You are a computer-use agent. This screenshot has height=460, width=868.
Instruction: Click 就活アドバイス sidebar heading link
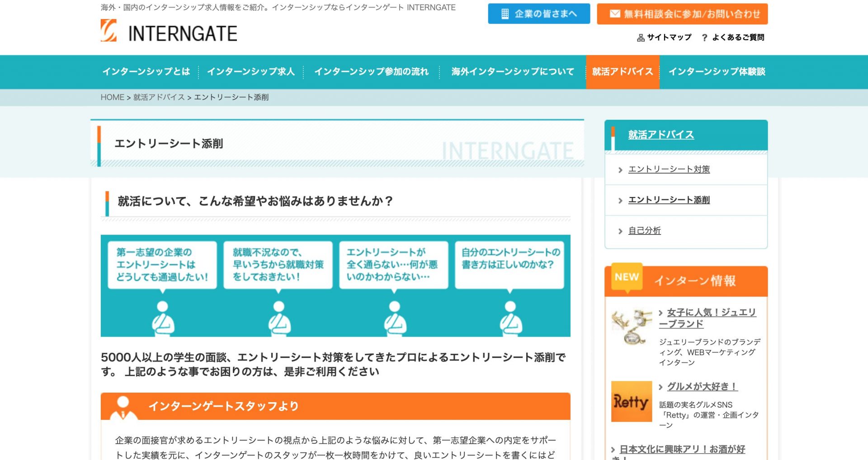[x=661, y=135]
